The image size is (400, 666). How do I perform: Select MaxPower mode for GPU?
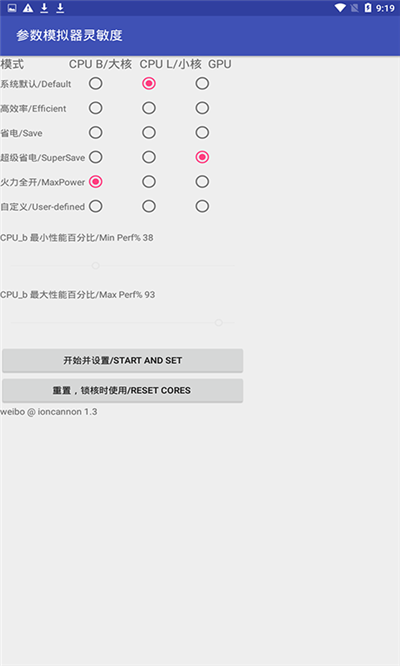click(202, 182)
